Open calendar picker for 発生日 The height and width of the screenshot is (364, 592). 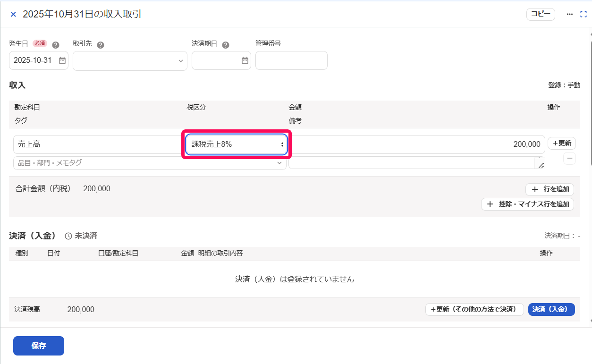pyautogui.click(x=62, y=60)
